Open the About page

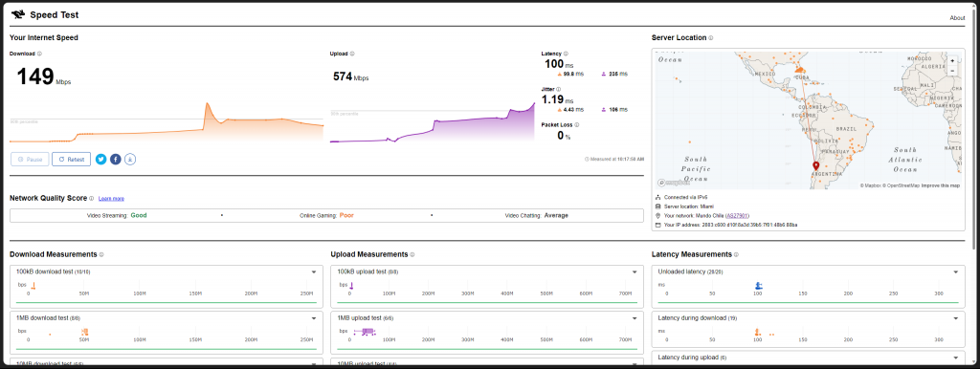point(957,18)
